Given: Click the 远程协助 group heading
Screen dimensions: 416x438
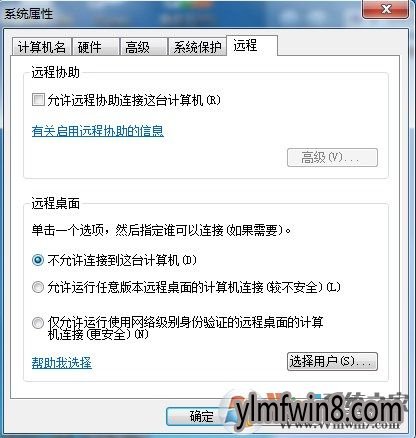Looking at the screenshot, I should click(x=56, y=72).
